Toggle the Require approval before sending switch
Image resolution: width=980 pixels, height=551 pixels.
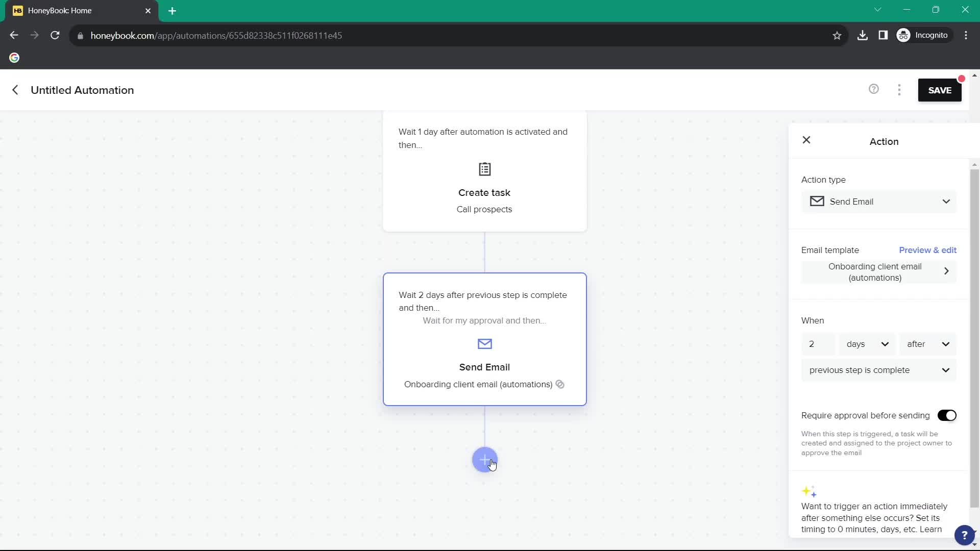(x=947, y=415)
